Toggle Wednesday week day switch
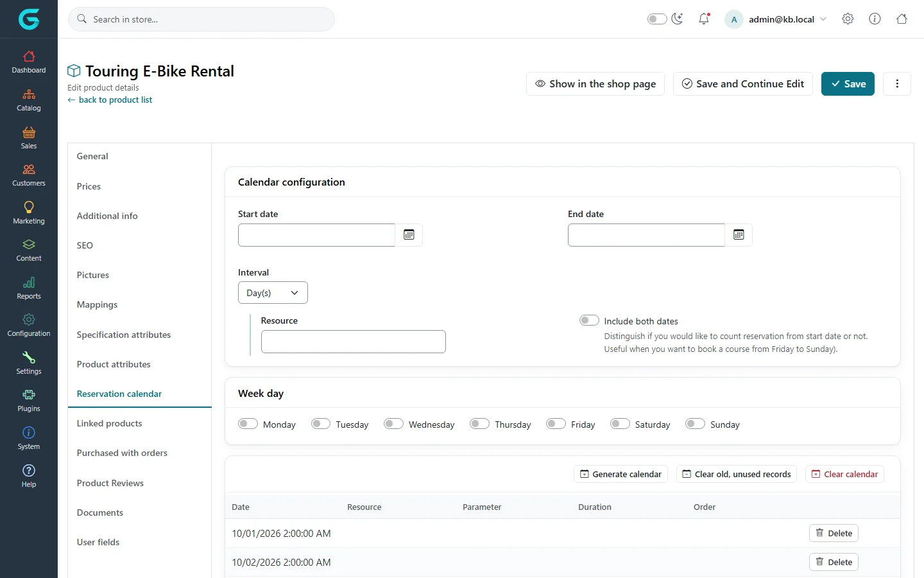 393,424
